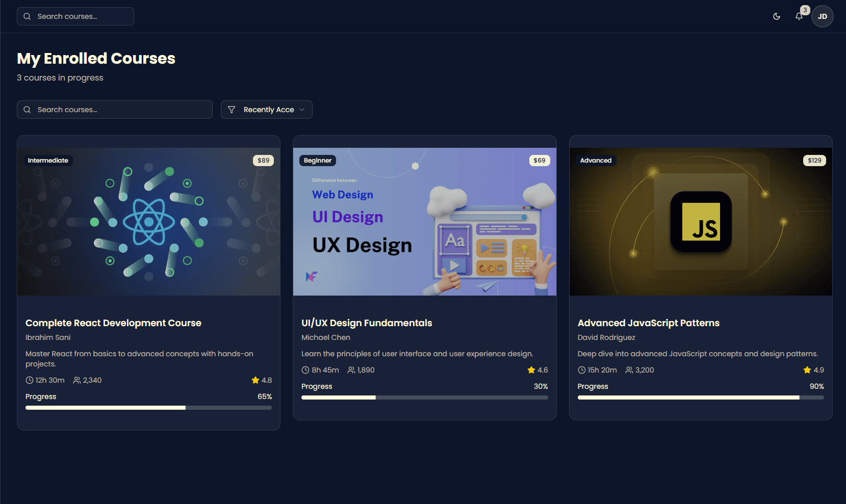Image resolution: width=846 pixels, height=504 pixels.
Task: Click inside the Search courses input field
Action: click(x=114, y=109)
